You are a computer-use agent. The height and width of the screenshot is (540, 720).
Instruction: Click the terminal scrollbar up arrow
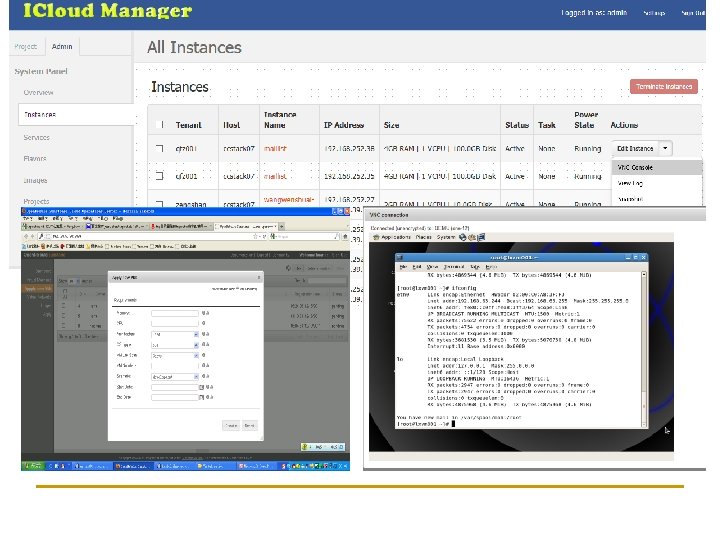coord(644,275)
